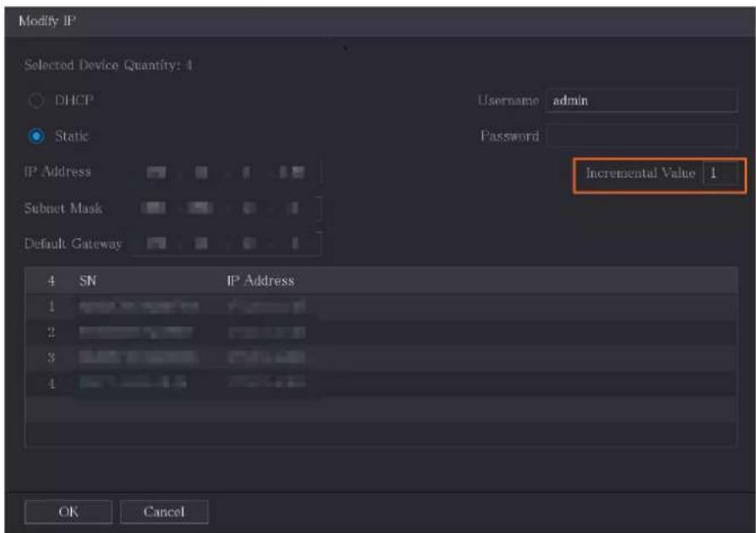Click the Incremental Value field
Viewport: 756px width, 533px height.
click(x=721, y=173)
